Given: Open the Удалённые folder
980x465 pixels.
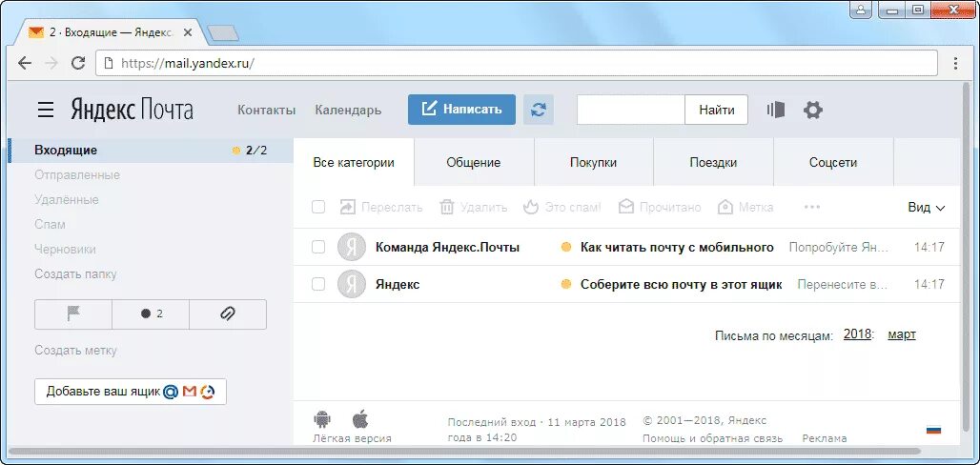Looking at the screenshot, I should pyautogui.click(x=67, y=200).
